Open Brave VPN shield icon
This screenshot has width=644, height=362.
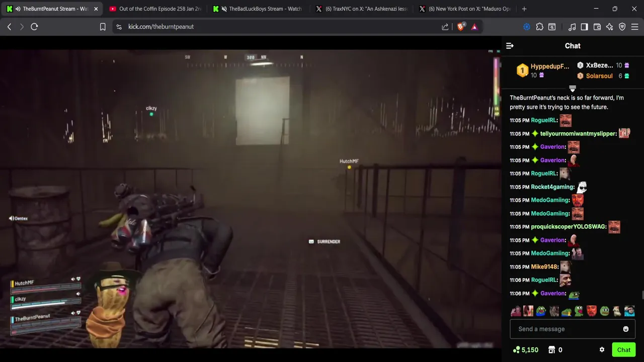622,27
